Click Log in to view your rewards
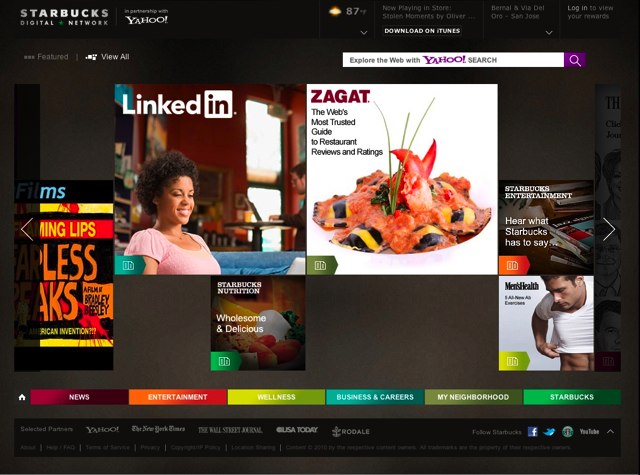The height and width of the screenshot is (475, 640). [x=590, y=12]
